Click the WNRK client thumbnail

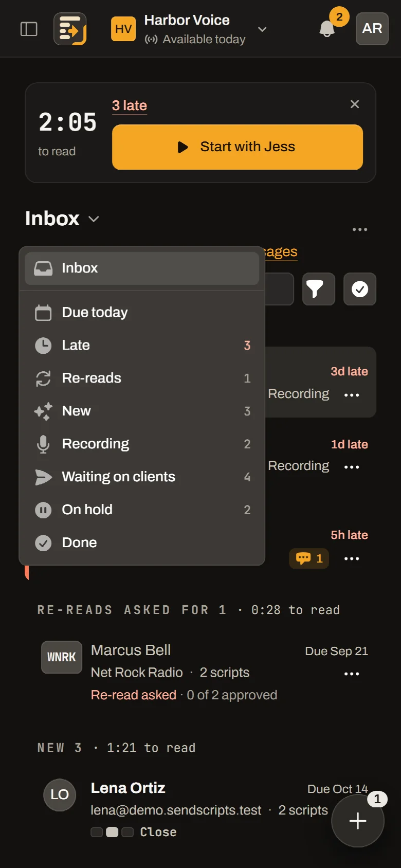click(x=62, y=657)
